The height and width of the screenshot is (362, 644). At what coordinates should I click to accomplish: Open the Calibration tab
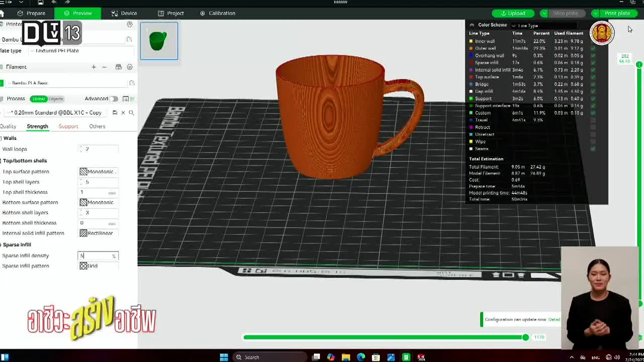[x=218, y=13]
